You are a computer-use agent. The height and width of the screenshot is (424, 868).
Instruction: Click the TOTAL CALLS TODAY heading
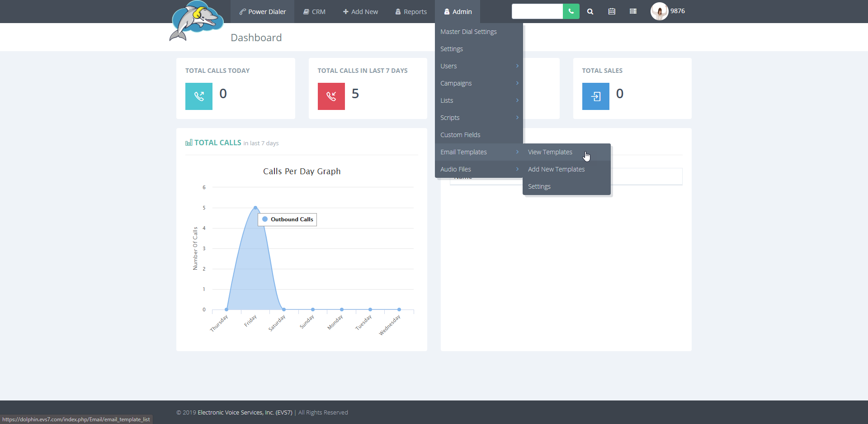pyautogui.click(x=217, y=71)
